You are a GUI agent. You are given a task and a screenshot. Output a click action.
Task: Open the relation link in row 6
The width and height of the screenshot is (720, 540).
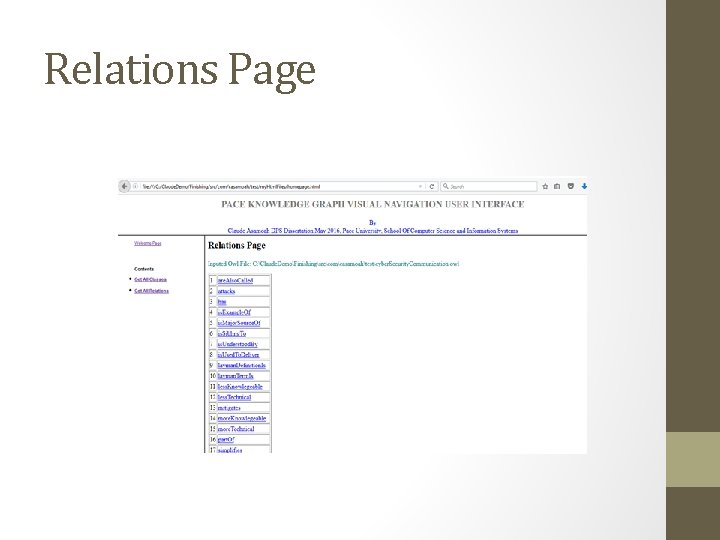[x=232, y=334]
